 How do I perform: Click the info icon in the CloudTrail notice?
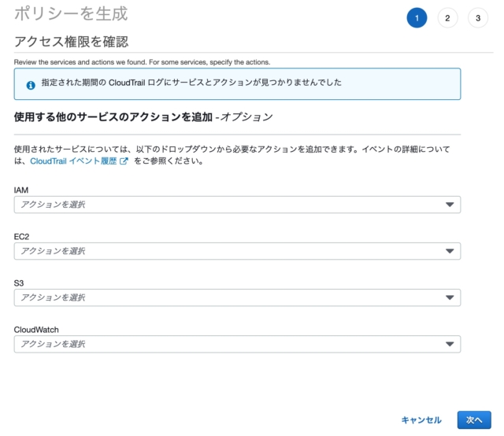click(x=31, y=85)
